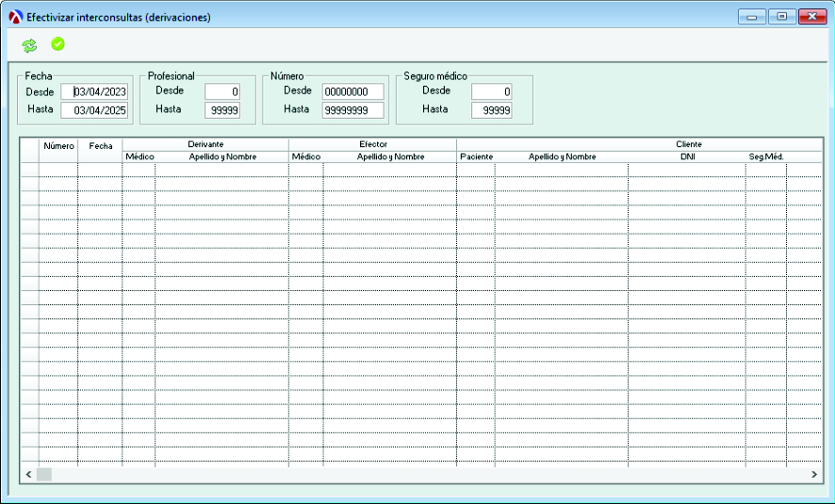Click the Fecha Hasta date field
This screenshot has height=504, width=835.
pos(94,110)
